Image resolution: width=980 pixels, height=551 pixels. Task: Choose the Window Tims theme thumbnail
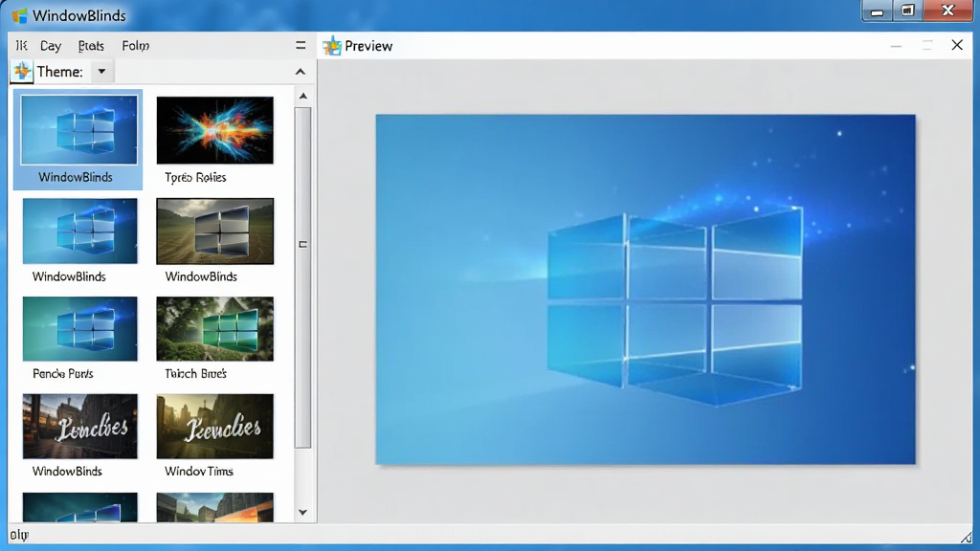pyautogui.click(x=215, y=426)
